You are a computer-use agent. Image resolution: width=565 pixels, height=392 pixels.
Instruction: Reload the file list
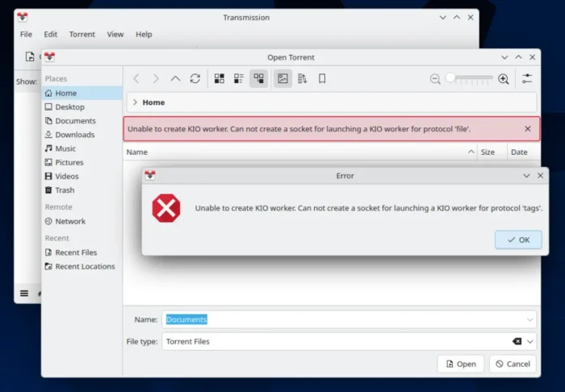click(195, 78)
